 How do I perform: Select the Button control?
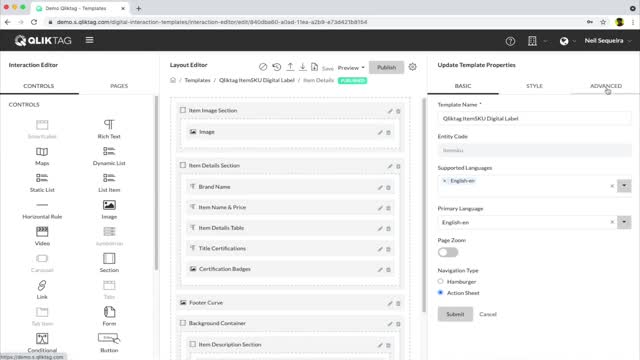pyautogui.click(x=109, y=343)
